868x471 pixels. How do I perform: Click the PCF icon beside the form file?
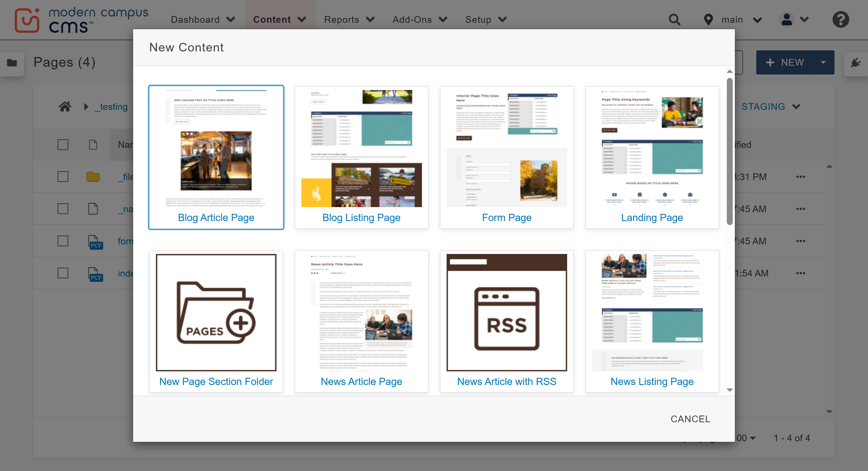[x=95, y=241]
